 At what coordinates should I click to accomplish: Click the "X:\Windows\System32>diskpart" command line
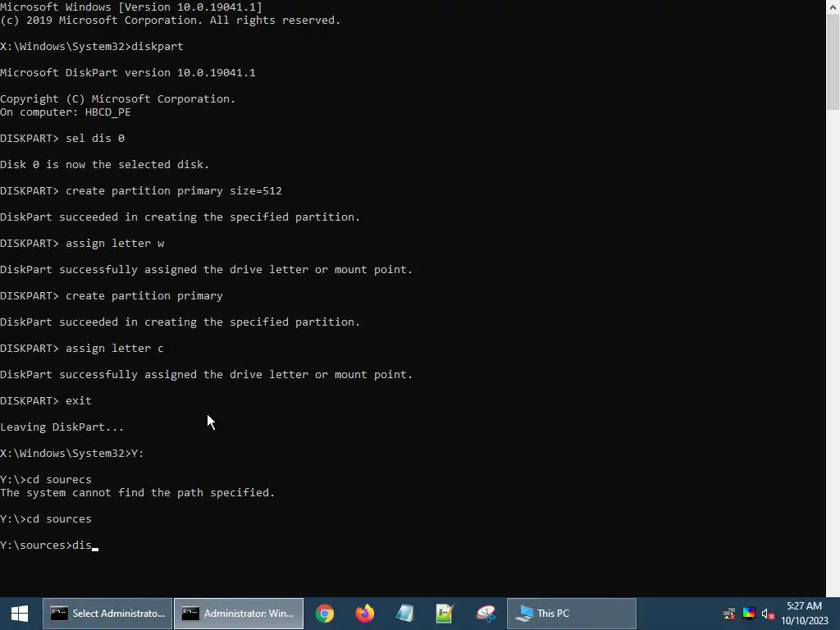(x=92, y=46)
